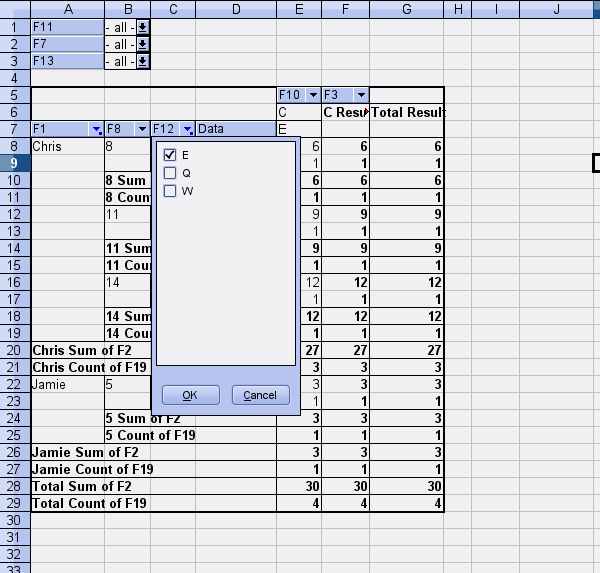This screenshot has height=573, width=600.
Task: Click the Data field button
Action: pyautogui.click(x=234, y=129)
